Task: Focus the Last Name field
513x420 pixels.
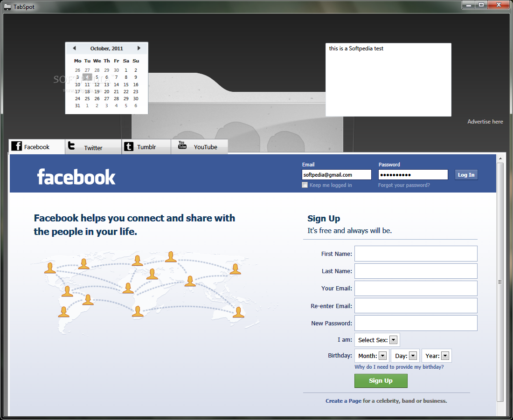Action: coord(416,271)
